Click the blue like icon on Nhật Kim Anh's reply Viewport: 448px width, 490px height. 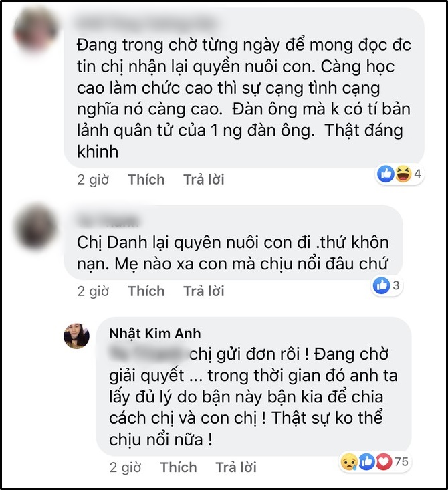366,461
